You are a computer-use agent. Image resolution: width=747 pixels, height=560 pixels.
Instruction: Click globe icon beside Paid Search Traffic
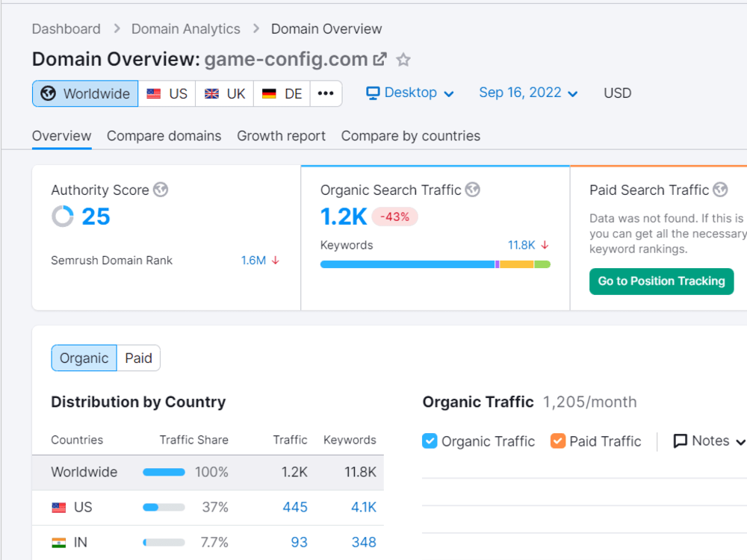point(720,190)
